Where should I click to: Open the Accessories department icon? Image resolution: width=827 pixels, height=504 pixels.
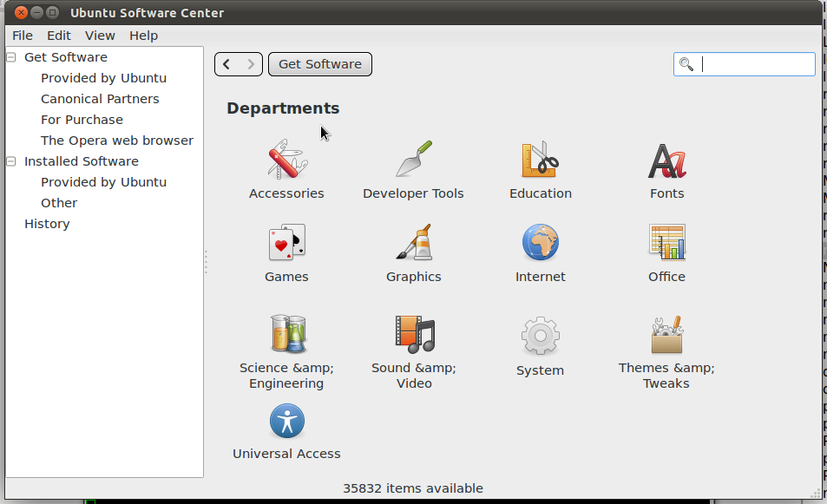[286, 160]
